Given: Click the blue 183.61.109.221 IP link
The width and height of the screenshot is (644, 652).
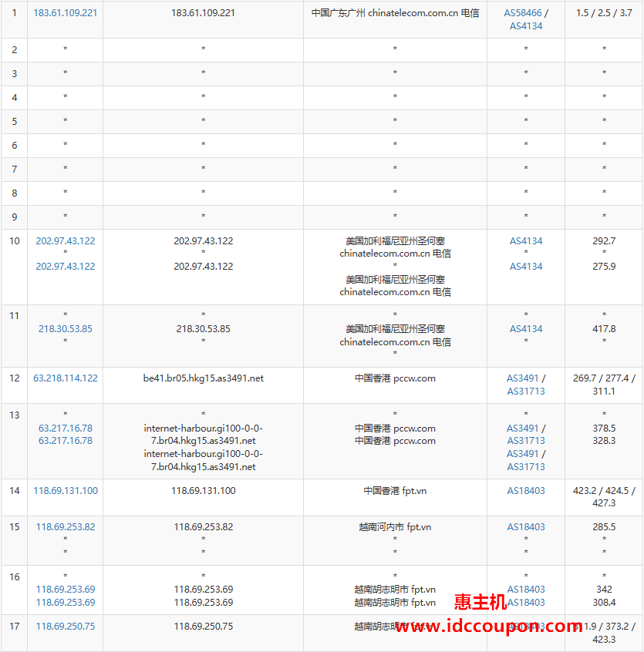Looking at the screenshot, I should [x=66, y=13].
